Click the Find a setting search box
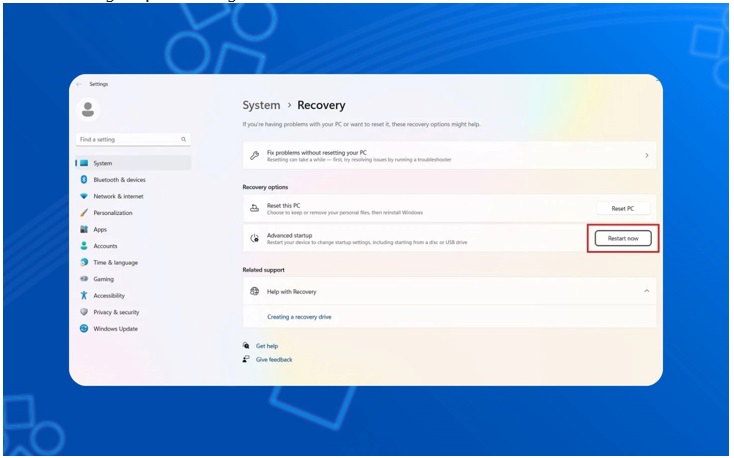734x458 pixels. pos(128,139)
